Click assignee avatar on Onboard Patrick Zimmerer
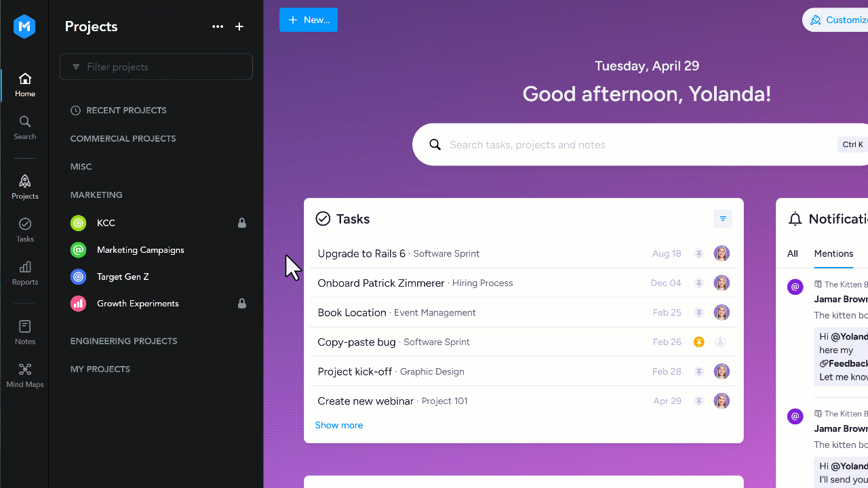Screen dimensions: 868x488 722,283
